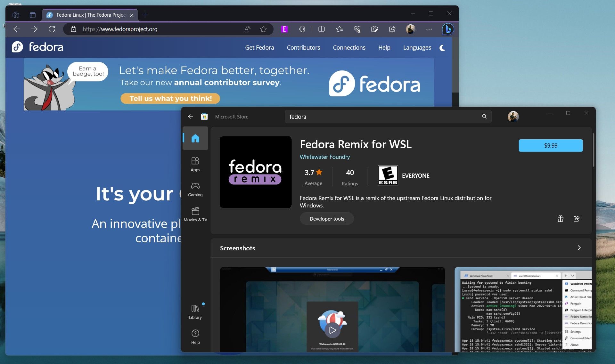Click the Gaming section icon in Store sidebar
The height and width of the screenshot is (364, 615).
[195, 188]
